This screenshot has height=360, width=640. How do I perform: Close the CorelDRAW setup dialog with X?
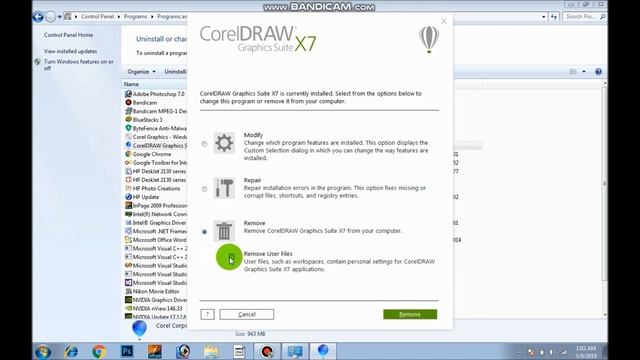[444, 21]
